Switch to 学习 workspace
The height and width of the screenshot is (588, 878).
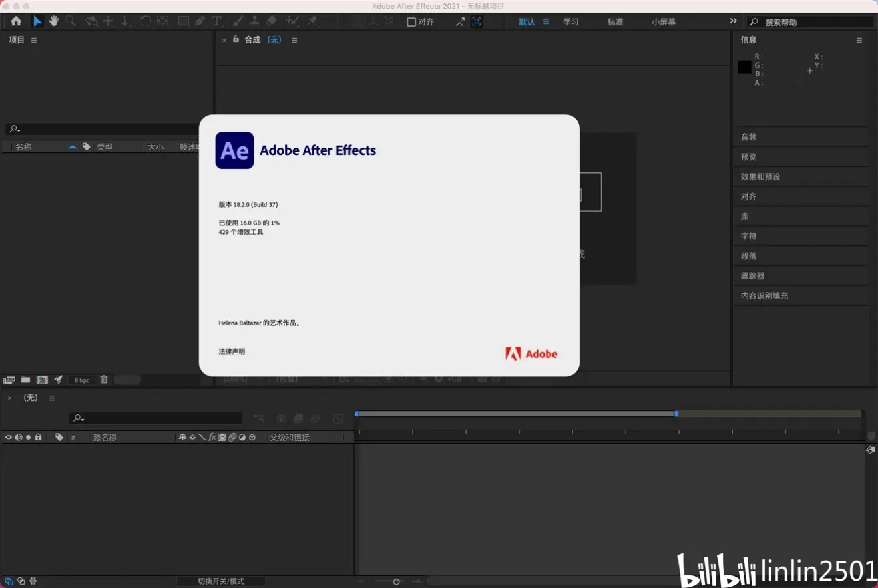[570, 22]
